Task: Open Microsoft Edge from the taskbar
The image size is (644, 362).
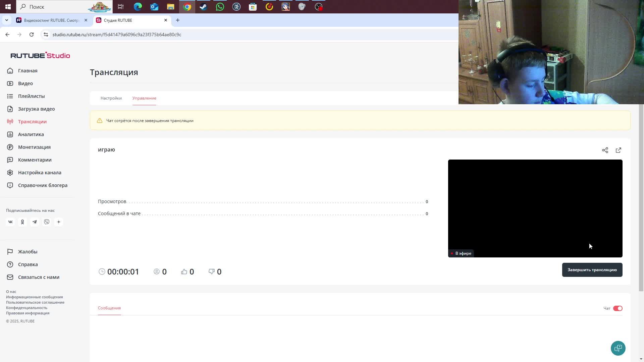Action: 138,7
